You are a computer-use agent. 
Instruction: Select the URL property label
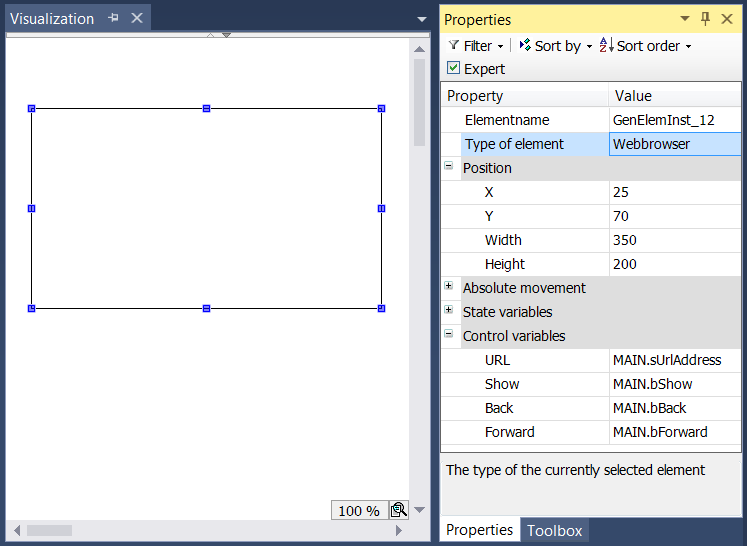click(497, 360)
